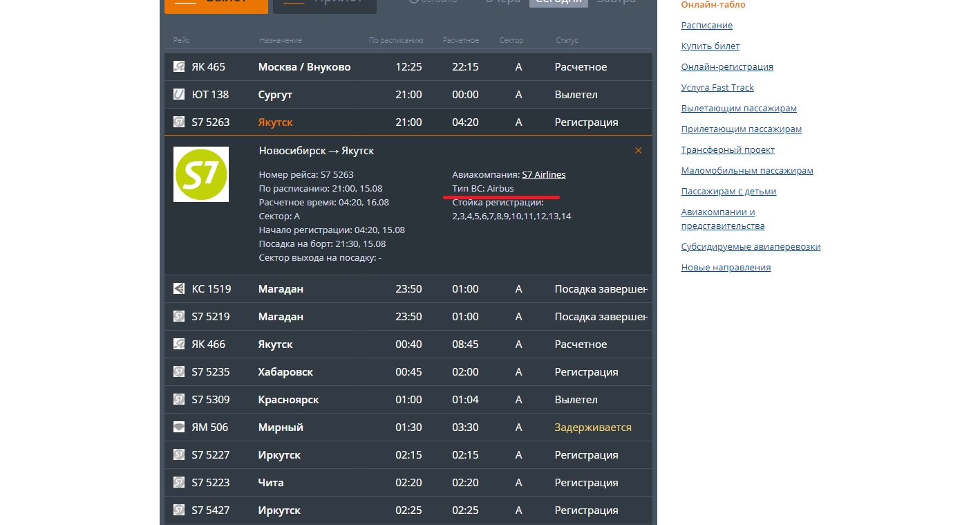
Task: Open the Маломобильным пассажирам link
Action: click(x=747, y=171)
